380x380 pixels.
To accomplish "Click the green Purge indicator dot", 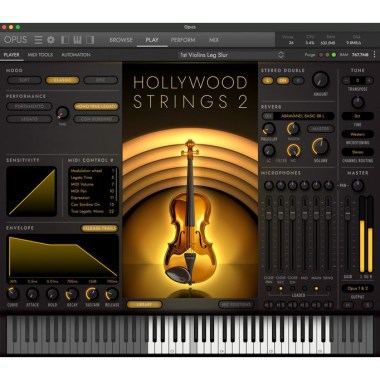I will (333, 55).
